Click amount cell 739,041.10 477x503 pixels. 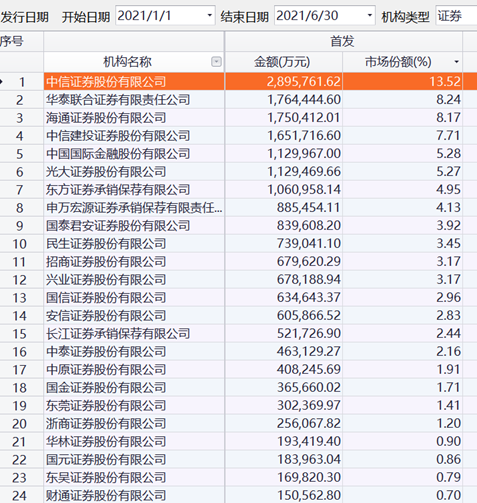(284, 244)
